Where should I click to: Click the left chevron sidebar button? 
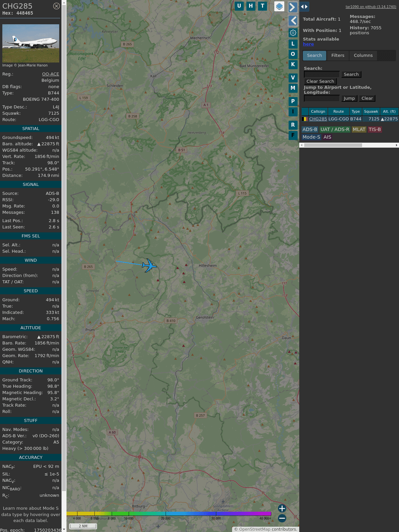click(293, 21)
